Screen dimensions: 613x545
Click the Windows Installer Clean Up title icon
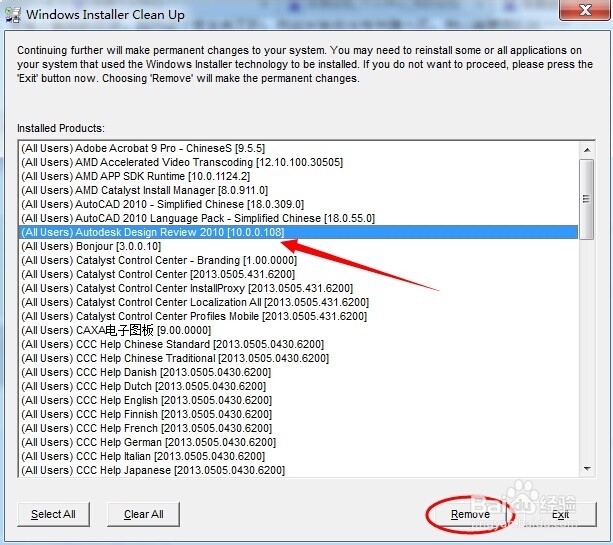[x=13, y=15]
